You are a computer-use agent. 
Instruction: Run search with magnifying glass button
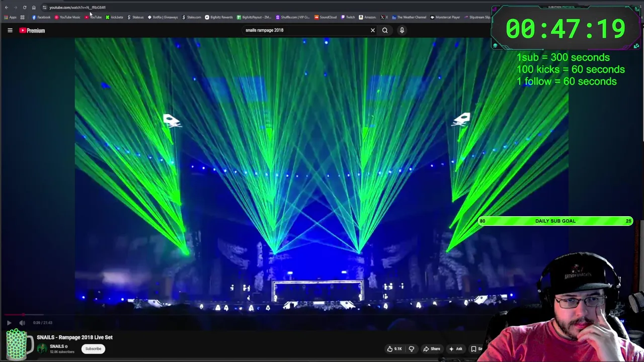click(385, 30)
